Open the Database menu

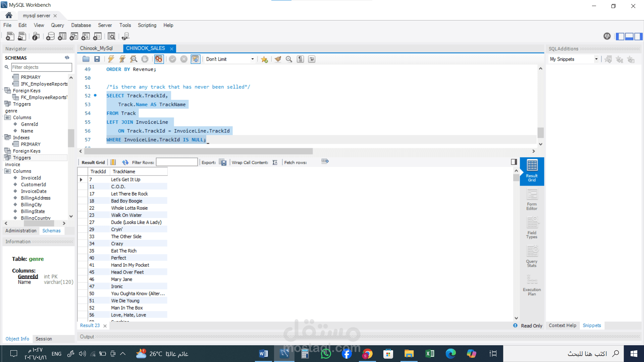(81, 25)
